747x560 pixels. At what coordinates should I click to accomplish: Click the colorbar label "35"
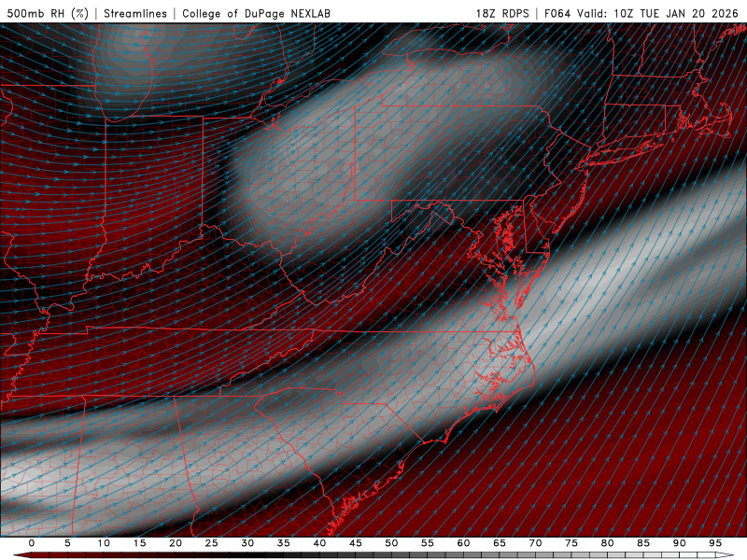[x=284, y=543]
